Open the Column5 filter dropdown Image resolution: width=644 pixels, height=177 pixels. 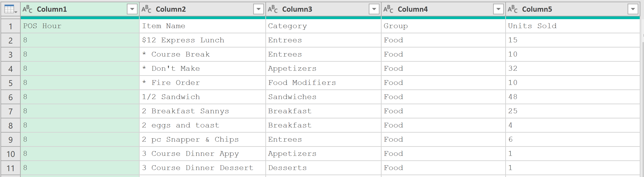(633, 9)
